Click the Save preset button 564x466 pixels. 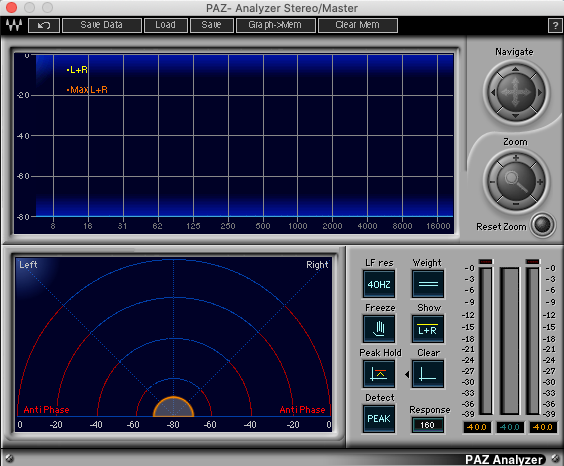212,25
